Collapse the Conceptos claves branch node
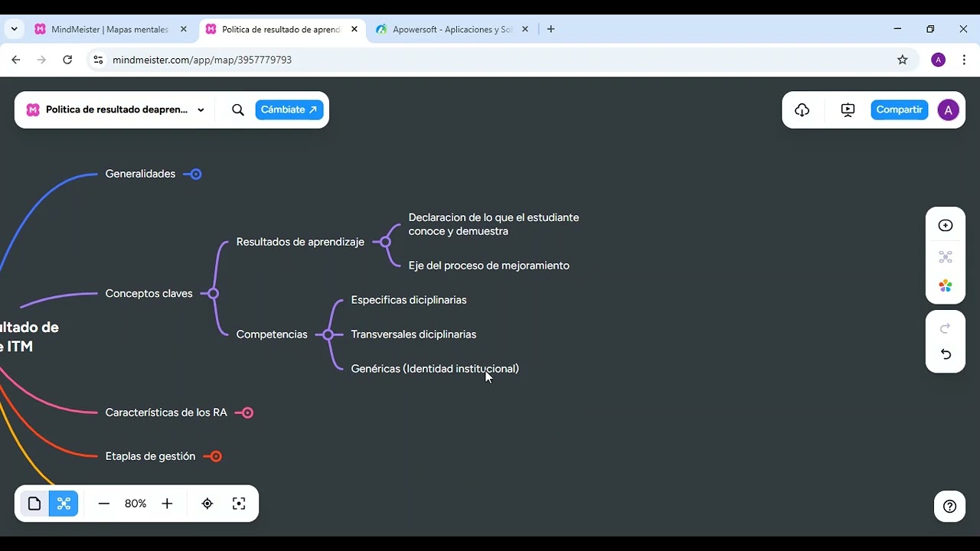The width and height of the screenshot is (980, 551). pos(213,294)
